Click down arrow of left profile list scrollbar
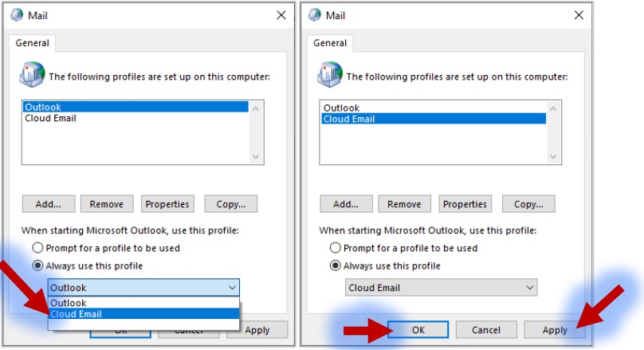This screenshot has height=350, width=644. [256, 156]
